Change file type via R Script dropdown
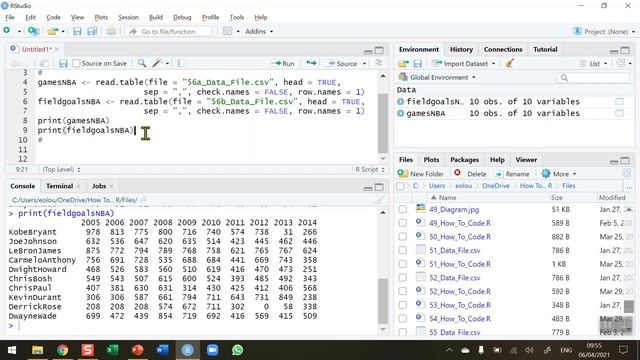Image resolution: width=640 pixels, height=360 pixels. (x=370, y=169)
